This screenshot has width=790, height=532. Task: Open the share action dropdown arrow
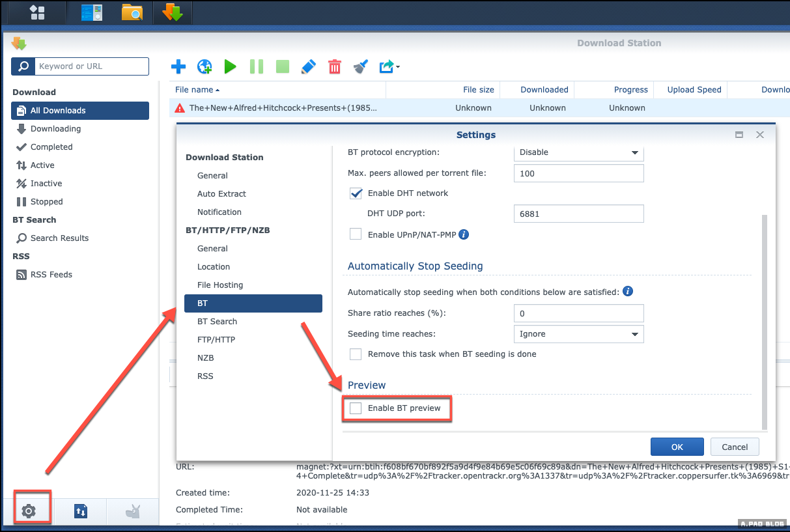tap(398, 66)
